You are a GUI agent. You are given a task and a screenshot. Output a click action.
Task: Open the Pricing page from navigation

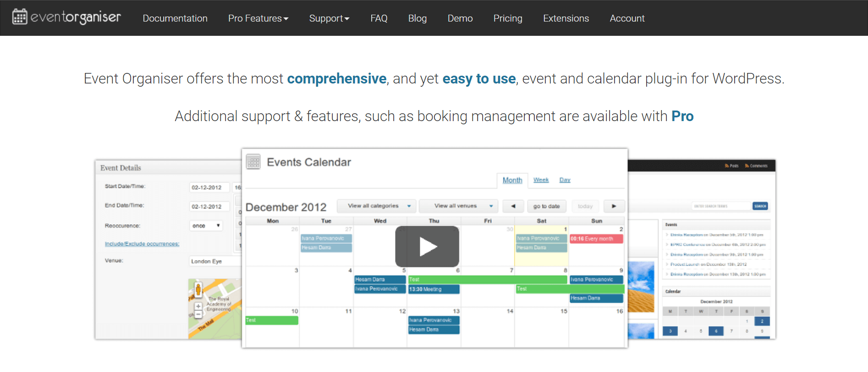(507, 18)
